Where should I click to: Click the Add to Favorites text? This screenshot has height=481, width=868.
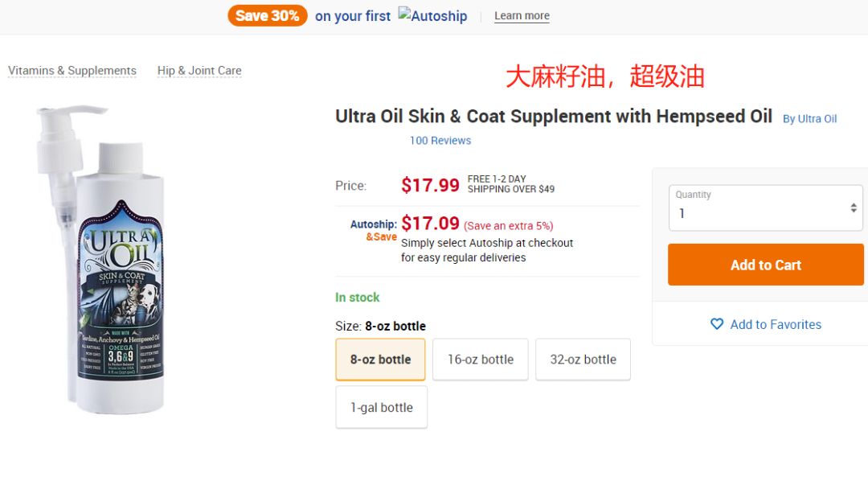(x=776, y=324)
